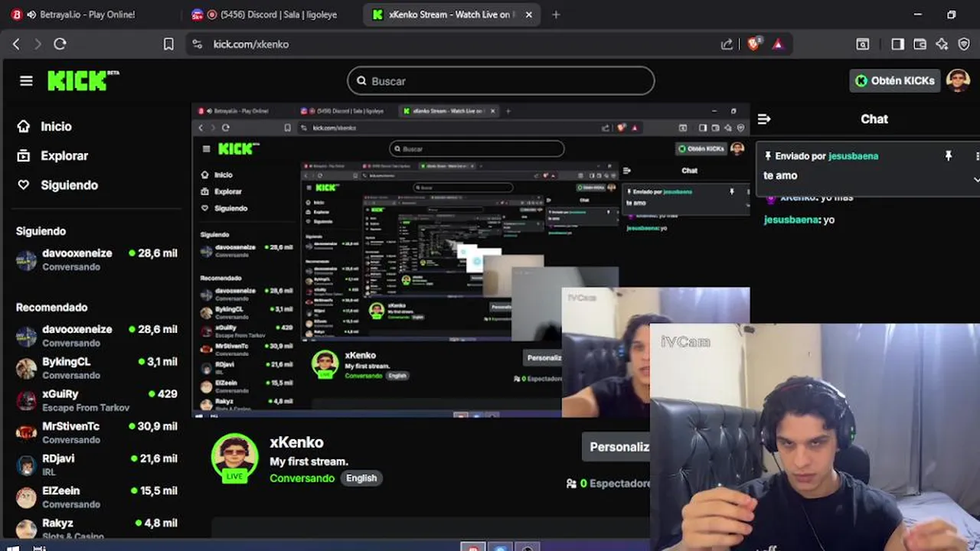Open Brave Leo AI icon
980x551 pixels.
[x=942, y=44]
